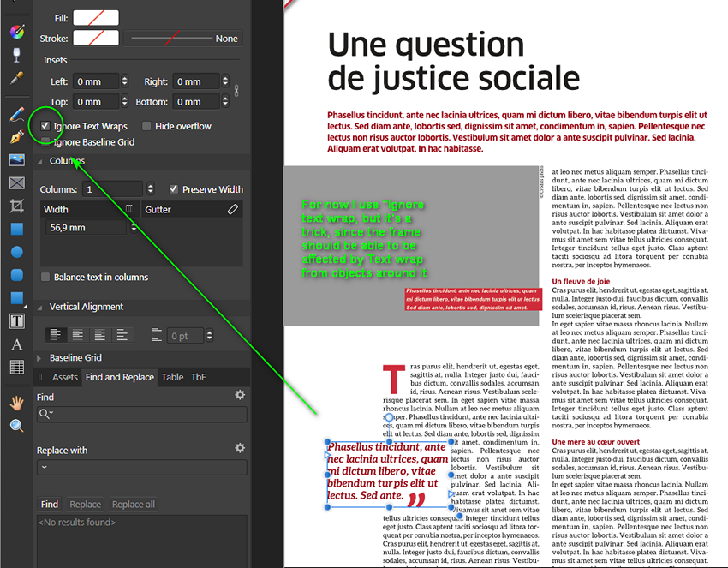This screenshot has width=728, height=568.
Task: Check Balance text in columns
Action: (x=45, y=277)
